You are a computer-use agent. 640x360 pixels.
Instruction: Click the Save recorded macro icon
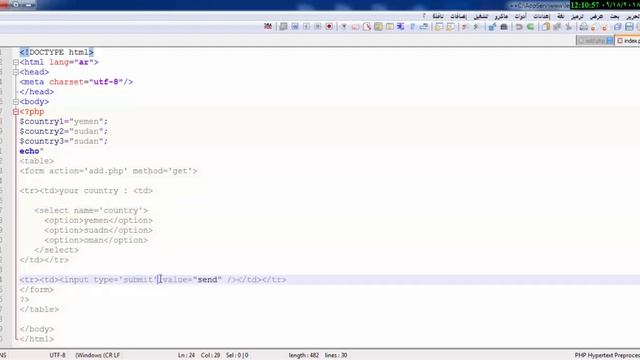283,27
